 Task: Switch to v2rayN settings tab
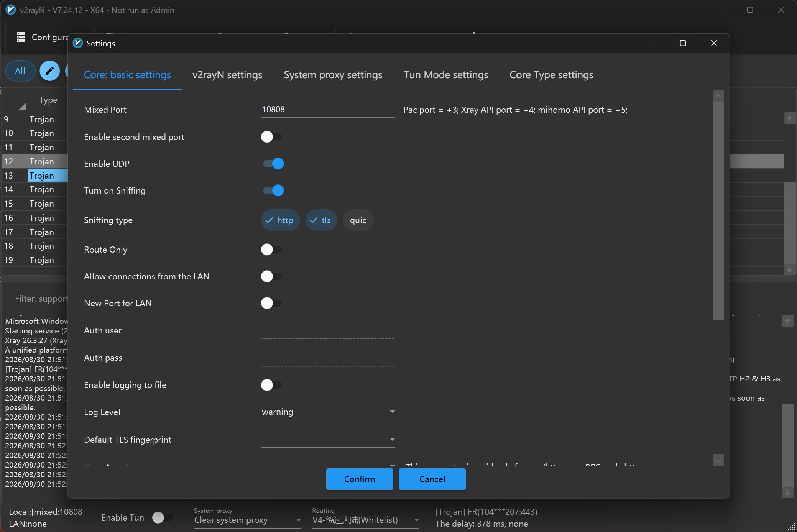(227, 75)
